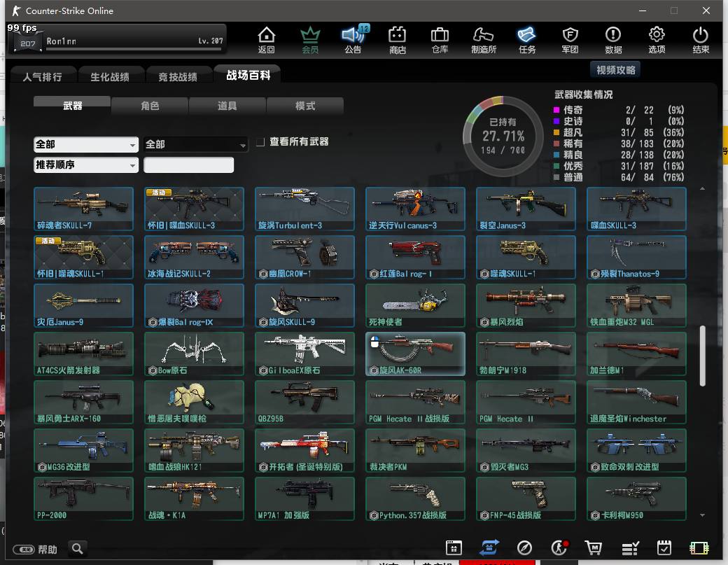Open the 会员 crown menu

[309, 39]
